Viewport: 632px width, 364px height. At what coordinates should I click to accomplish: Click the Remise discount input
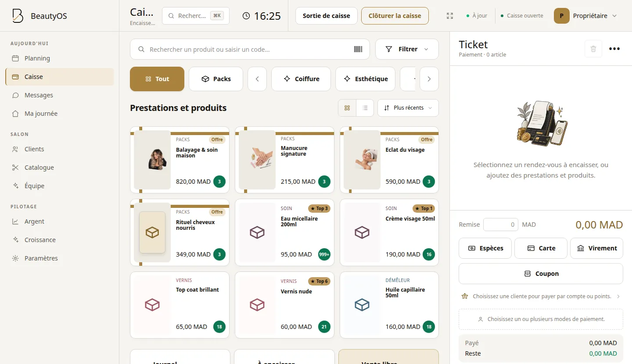point(501,225)
